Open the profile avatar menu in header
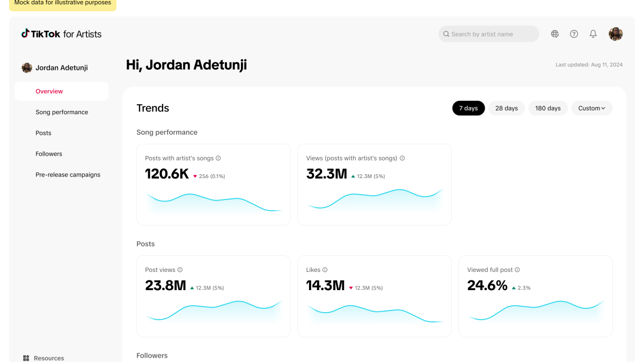This screenshot has width=644, height=362. click(x=615, y=34)
